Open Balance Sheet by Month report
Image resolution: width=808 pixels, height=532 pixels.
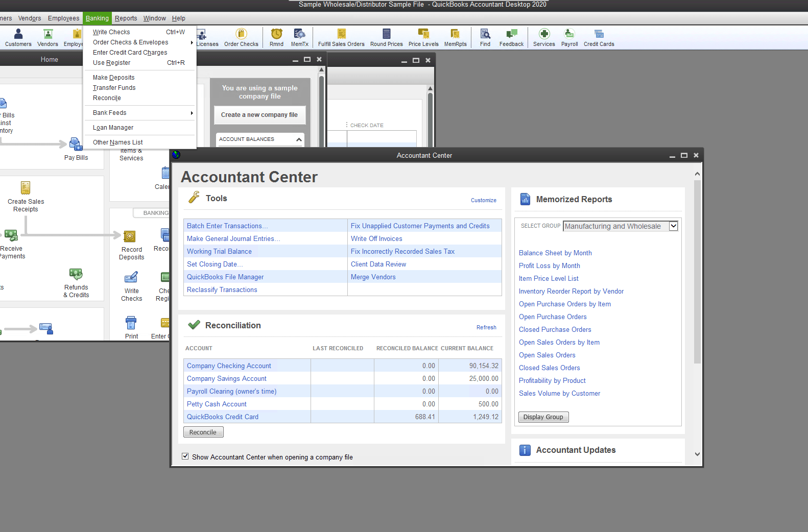[x=555, y=253]
